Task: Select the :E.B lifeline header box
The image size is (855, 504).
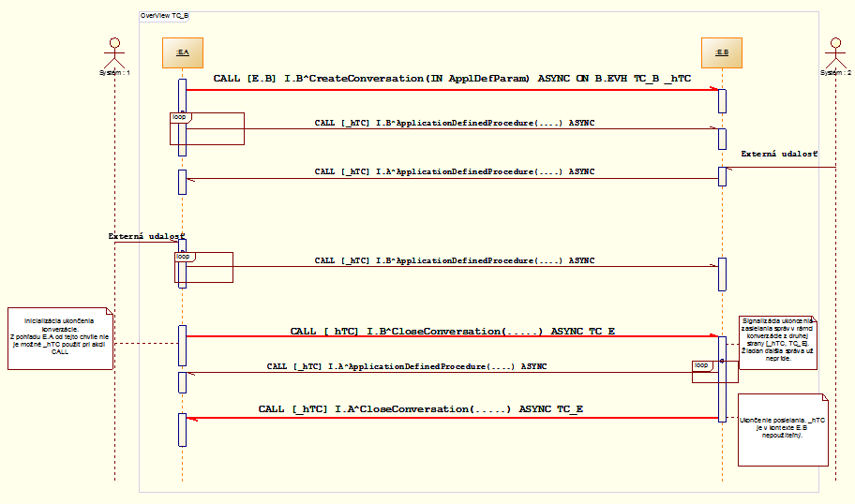Action: (722, 53)
